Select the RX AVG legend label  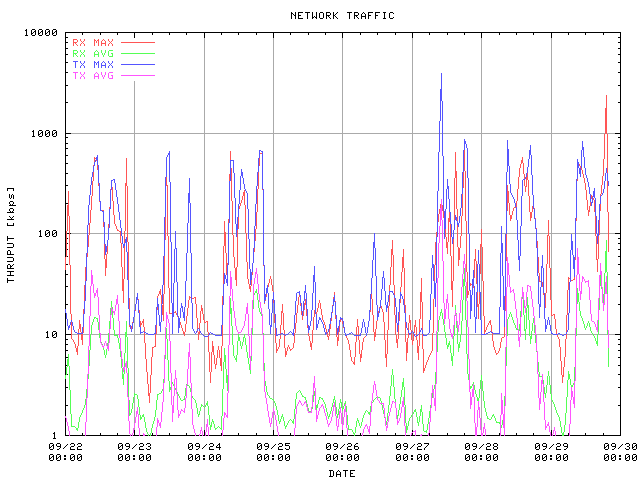[x=93, y=54]
